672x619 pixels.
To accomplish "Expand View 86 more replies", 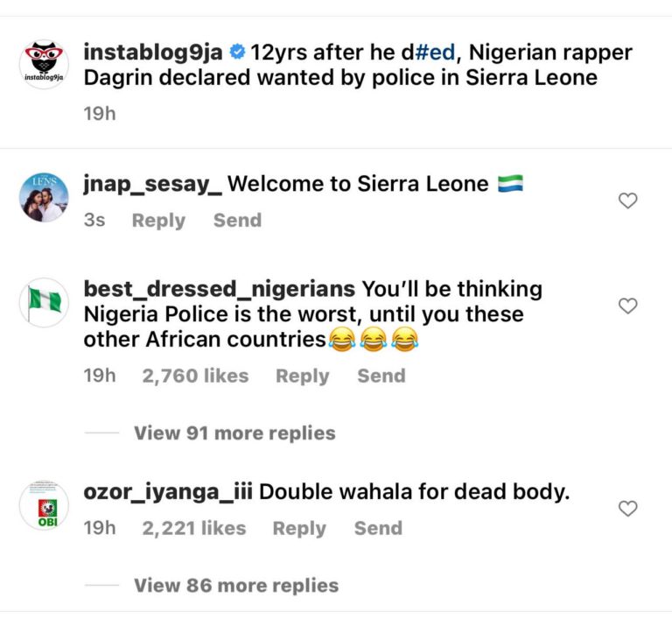I will 236,585.
